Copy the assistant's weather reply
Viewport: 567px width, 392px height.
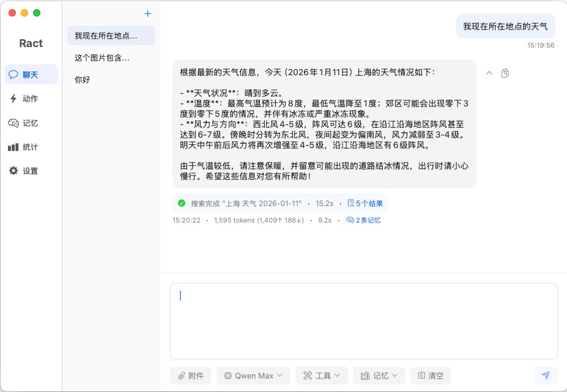click(x=505, y=73)
